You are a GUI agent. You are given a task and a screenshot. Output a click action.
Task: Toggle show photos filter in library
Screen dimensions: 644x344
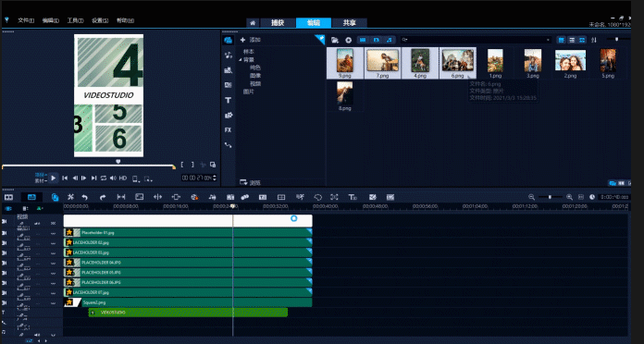pyautogui.click(x=377, y=40)
